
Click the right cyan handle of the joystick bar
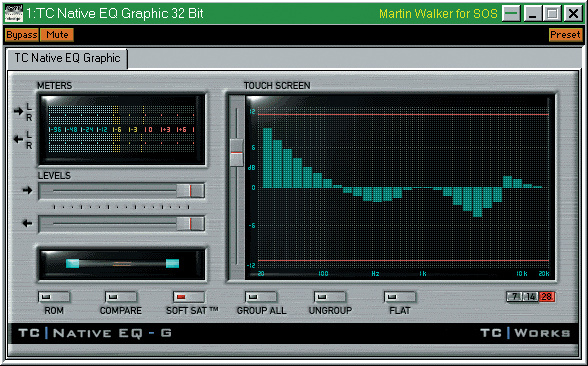[172, 264]
